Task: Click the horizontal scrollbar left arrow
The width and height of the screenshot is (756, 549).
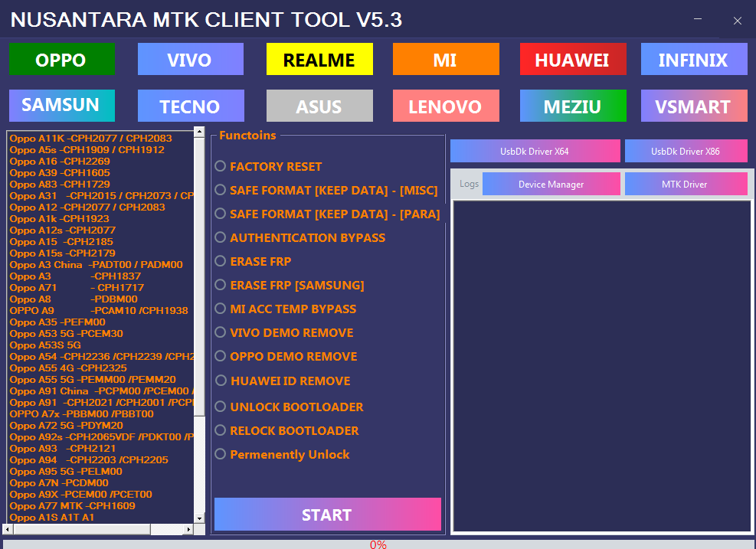Action: pos(7,529)
